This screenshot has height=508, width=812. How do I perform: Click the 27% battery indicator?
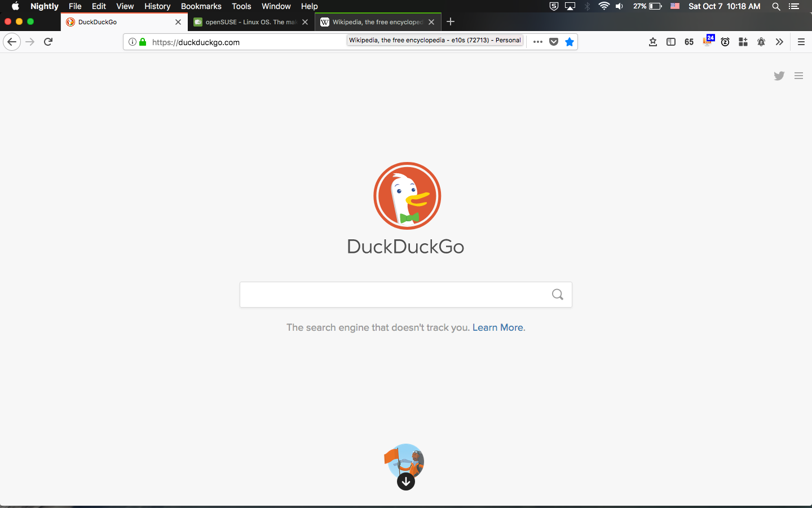click(647, 6)
